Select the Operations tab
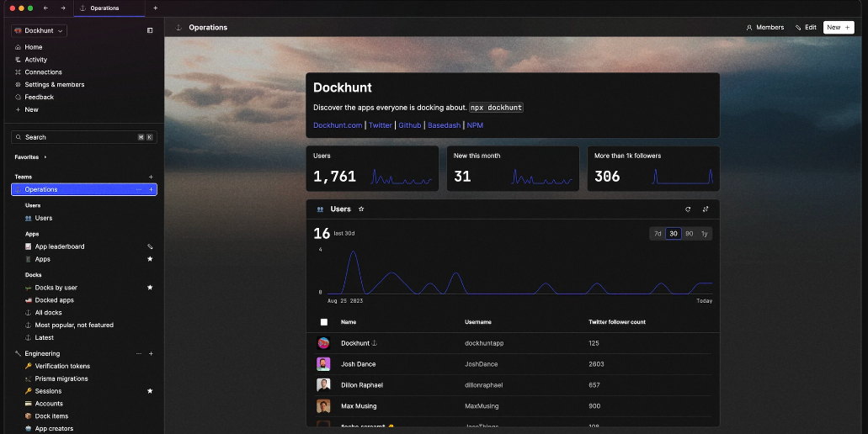This screenshot has width=868, height=434. pos(104,8)
